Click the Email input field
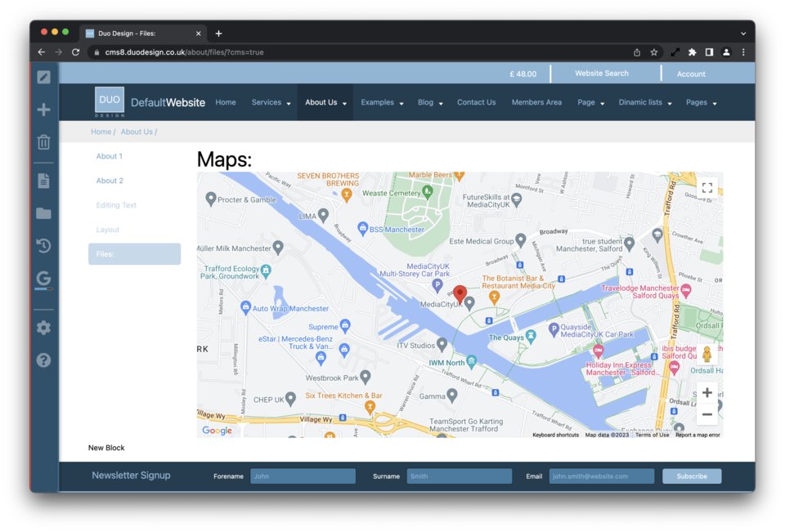Screen dimensions: 785x532 [602, 476]
